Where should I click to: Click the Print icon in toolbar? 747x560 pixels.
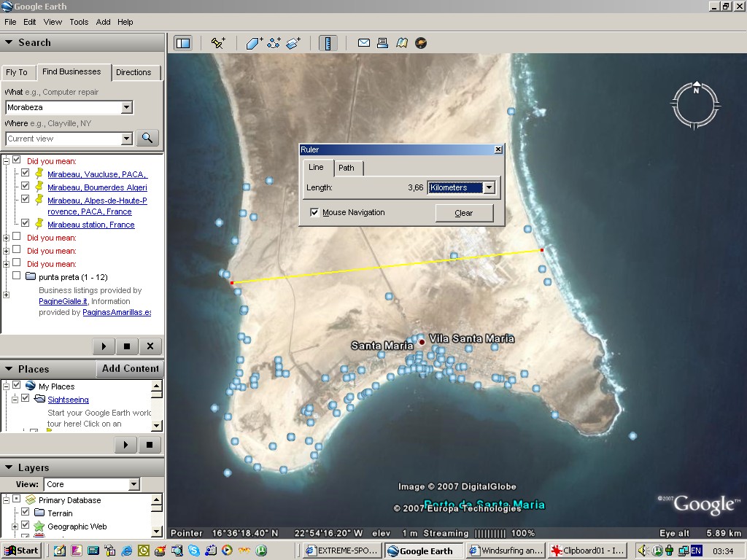click(382, 43)
